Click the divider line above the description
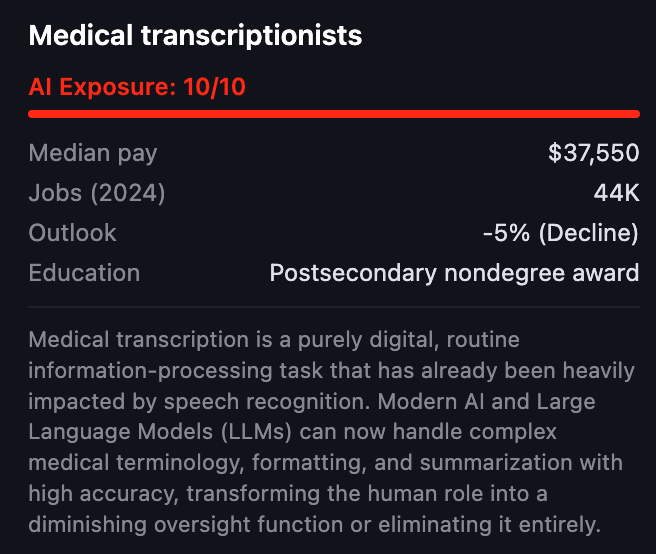The height and width of the screenshot is (554, 656). (333, 306)
